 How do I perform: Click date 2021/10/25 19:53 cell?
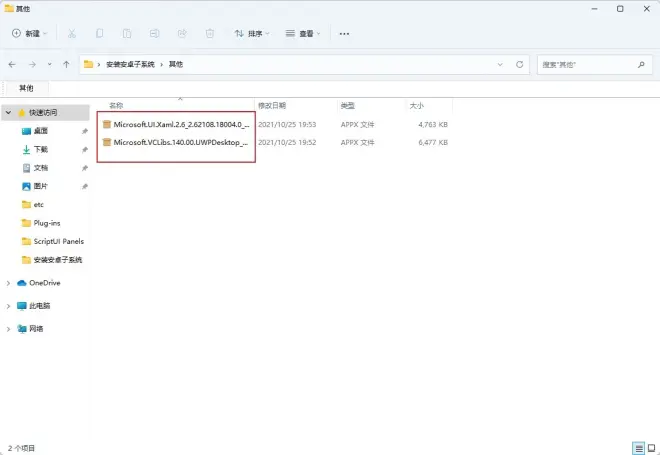[x=287, y=125]
